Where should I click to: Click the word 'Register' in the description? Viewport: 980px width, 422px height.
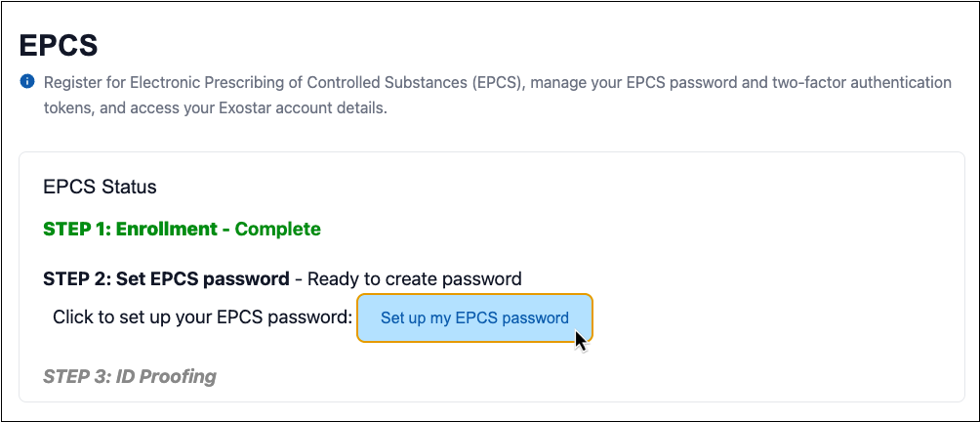[71, 82]
